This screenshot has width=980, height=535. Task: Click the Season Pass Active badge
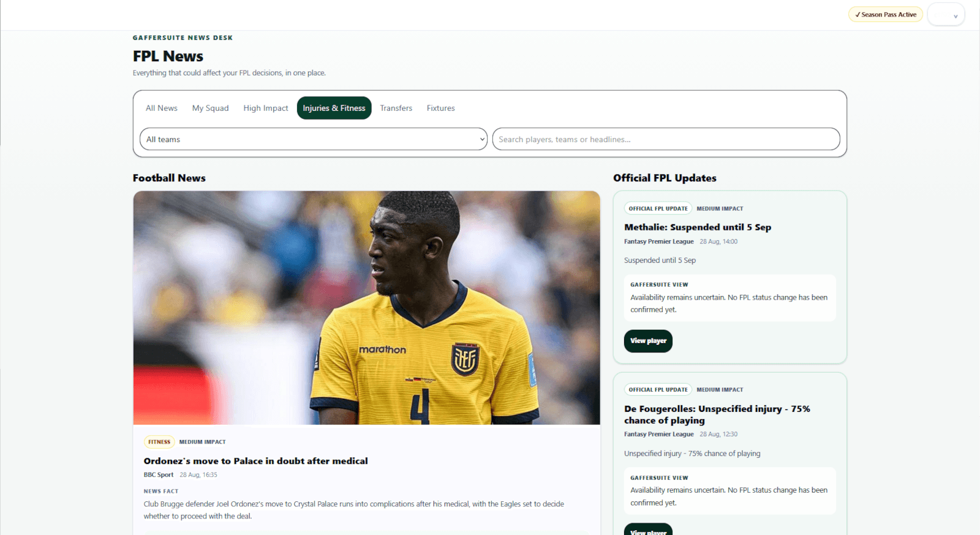pyautogui.click(x=886, y=15)
